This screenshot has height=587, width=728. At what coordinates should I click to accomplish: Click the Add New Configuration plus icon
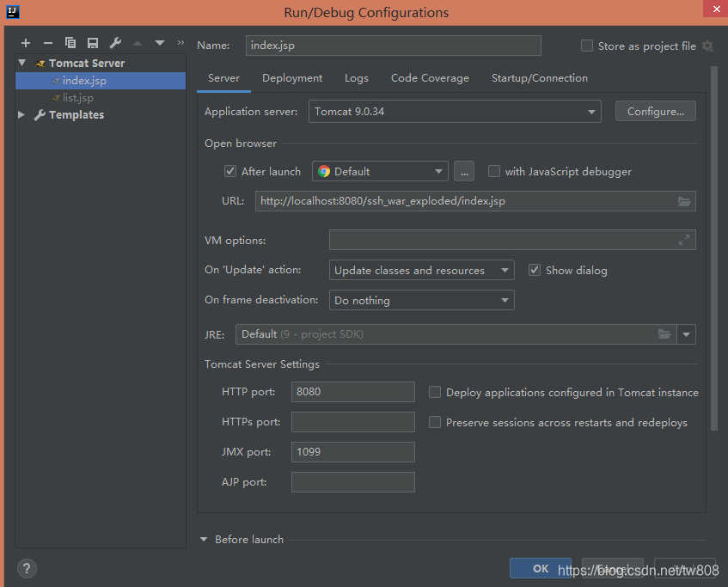pos(26,43)
